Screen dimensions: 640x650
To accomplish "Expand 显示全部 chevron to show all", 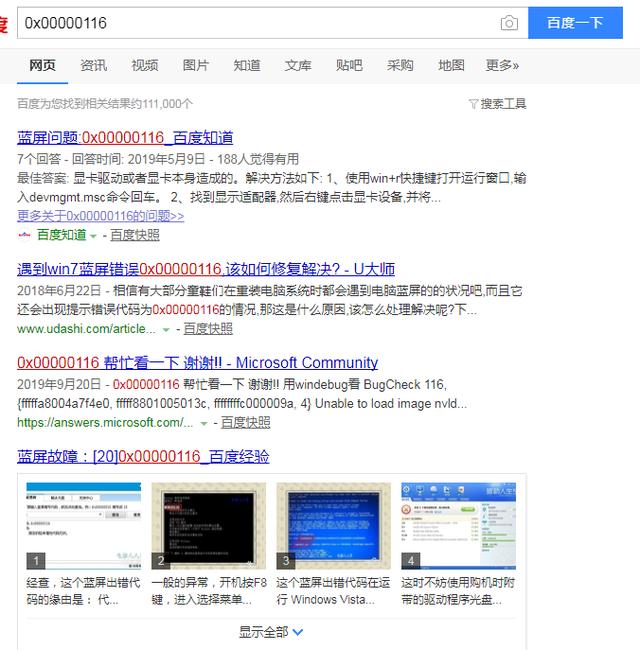I will tap(297, 631).
